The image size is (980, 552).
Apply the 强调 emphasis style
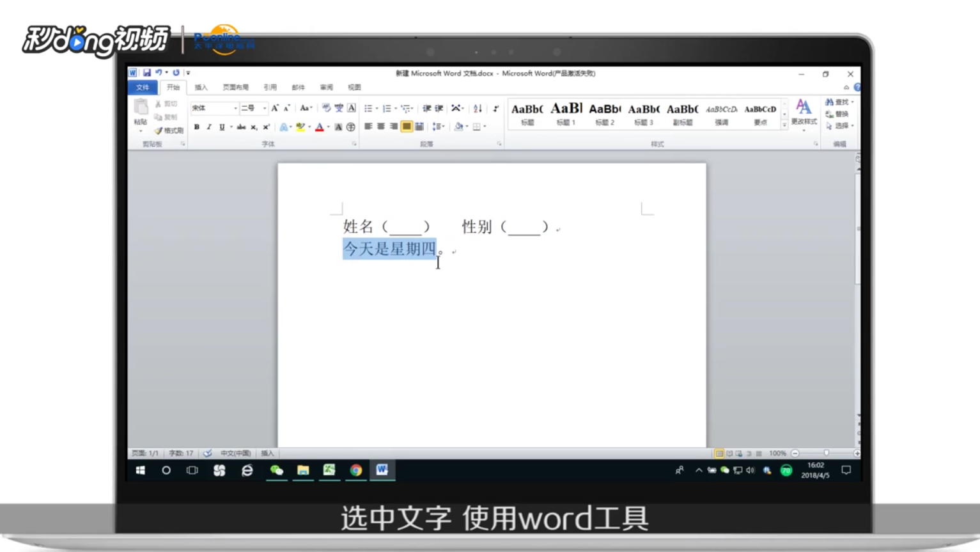pos(722,114)
